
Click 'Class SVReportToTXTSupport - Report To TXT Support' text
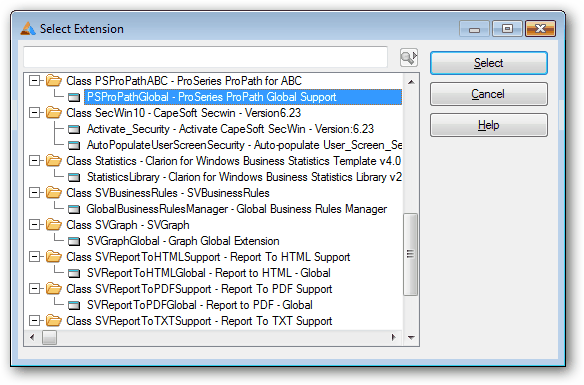[199, 321]
